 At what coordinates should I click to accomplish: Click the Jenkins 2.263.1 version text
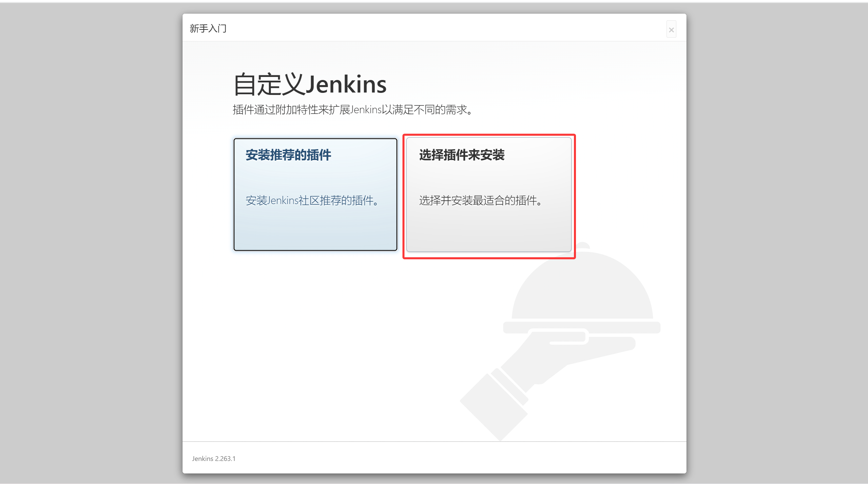coord(214,459)
